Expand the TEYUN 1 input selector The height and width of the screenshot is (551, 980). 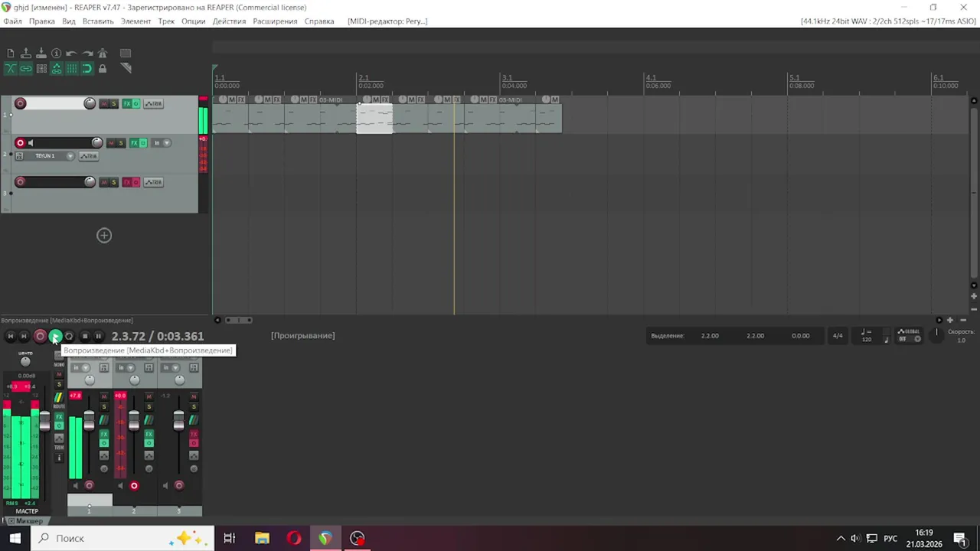click(x=70, y=156)
